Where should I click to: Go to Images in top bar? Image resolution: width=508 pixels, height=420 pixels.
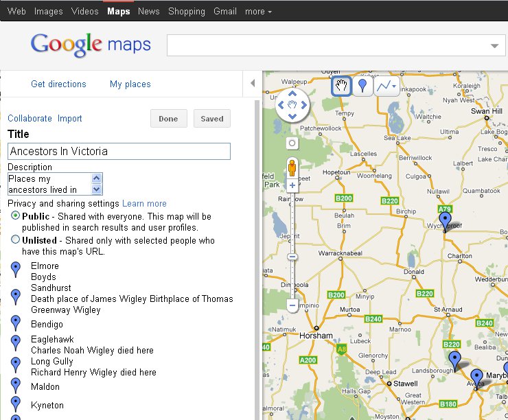tap(49, 11)
